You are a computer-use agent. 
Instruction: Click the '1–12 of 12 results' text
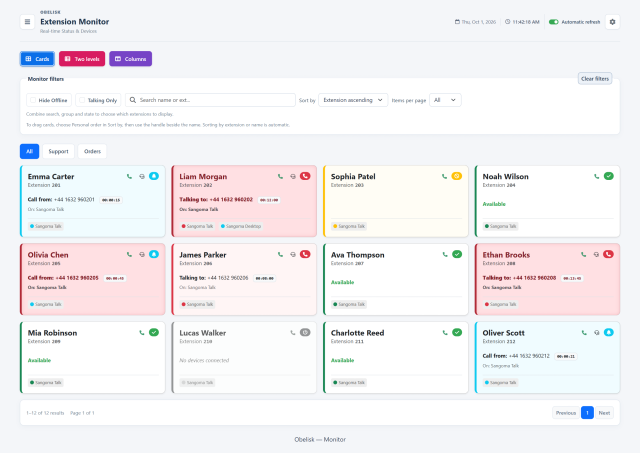[45, 413]
